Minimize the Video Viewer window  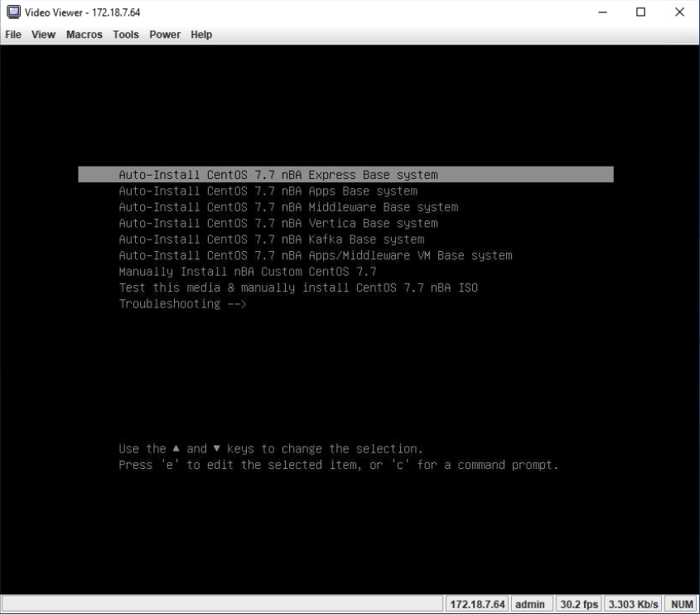pos(602,12)
